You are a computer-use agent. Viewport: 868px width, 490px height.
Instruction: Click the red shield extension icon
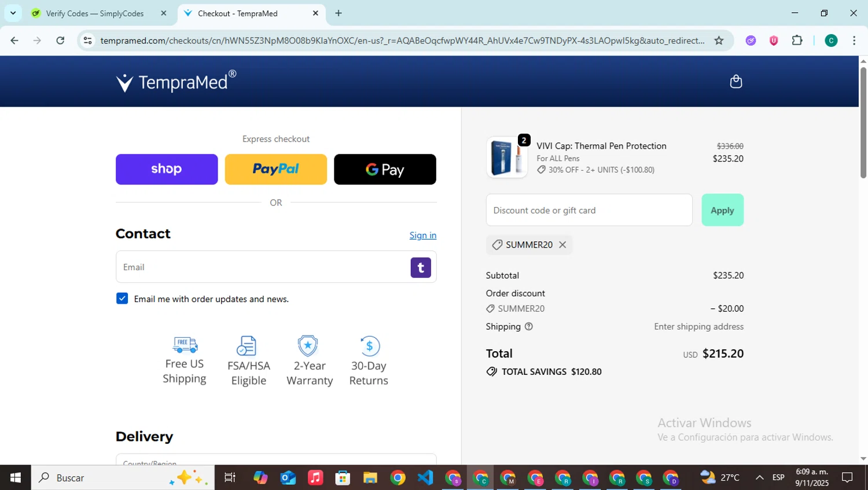774,40
